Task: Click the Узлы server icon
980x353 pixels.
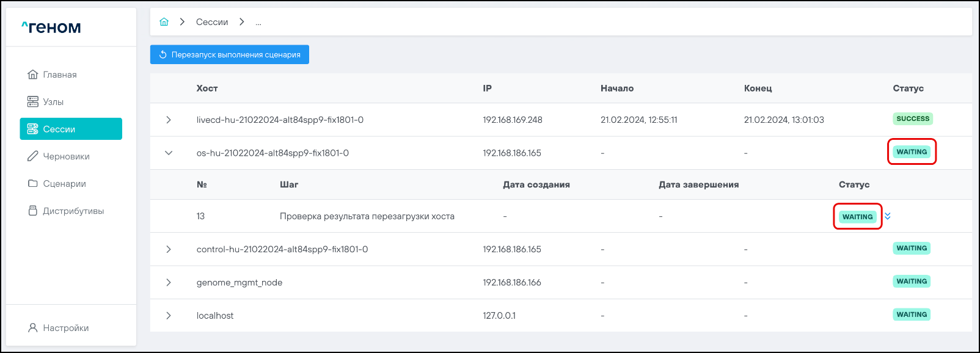Action: click(33, 101)
